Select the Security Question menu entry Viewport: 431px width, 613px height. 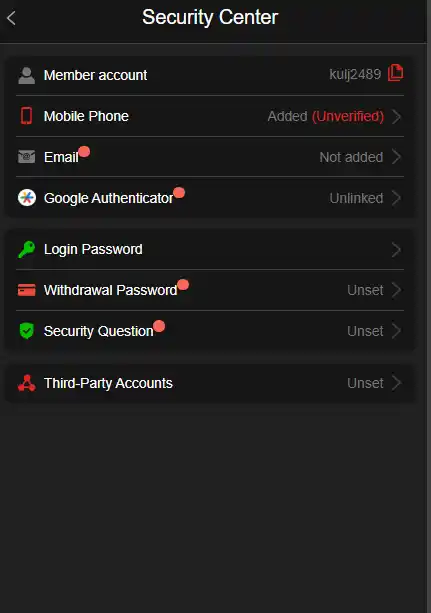210,331
